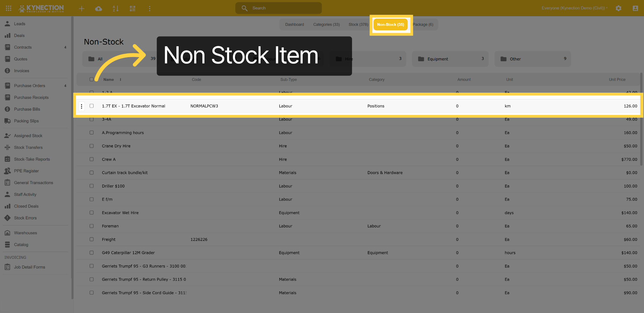Check the Crane Dry Hire row checkbox
This screenshot has width=644, height=313.
92,146
